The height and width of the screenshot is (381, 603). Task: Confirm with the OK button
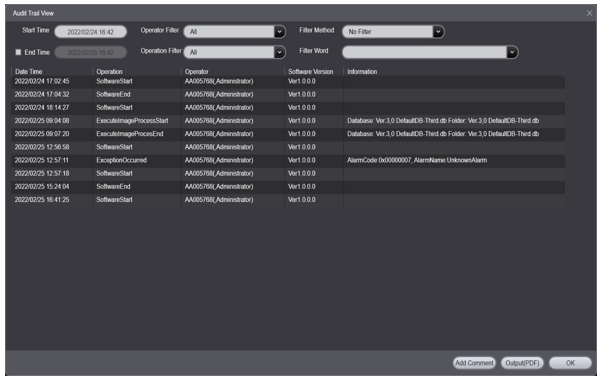[570, 363]
